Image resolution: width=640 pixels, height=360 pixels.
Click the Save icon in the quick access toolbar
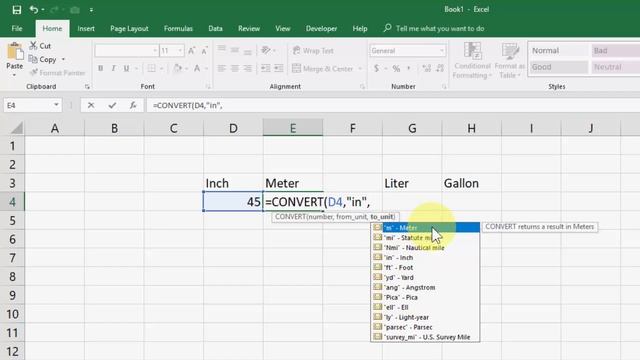click(17, 10)
